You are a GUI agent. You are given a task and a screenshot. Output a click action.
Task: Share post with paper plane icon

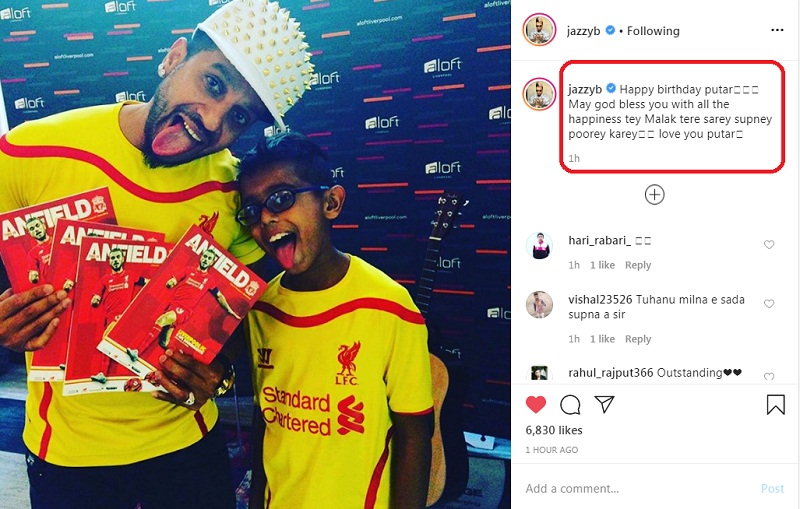(x=604, y=404)
